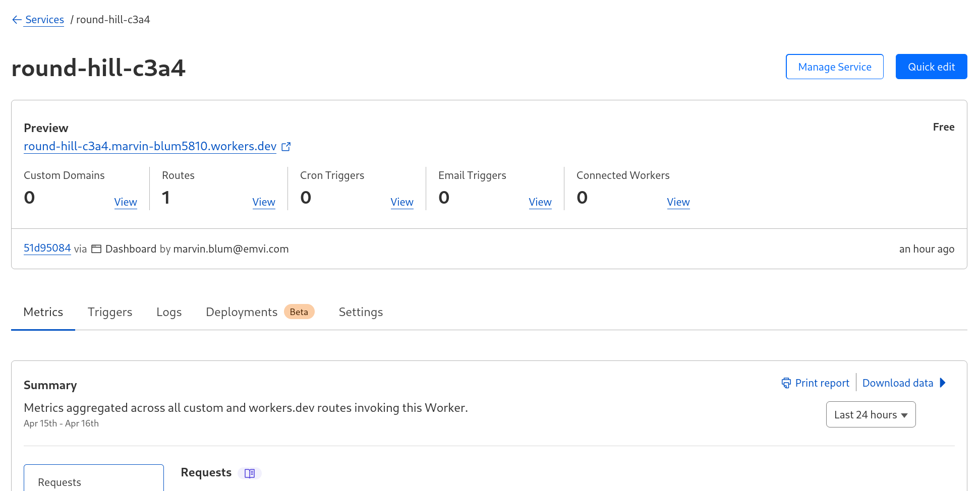Click the back arrow next to Services

coord(17,20)
